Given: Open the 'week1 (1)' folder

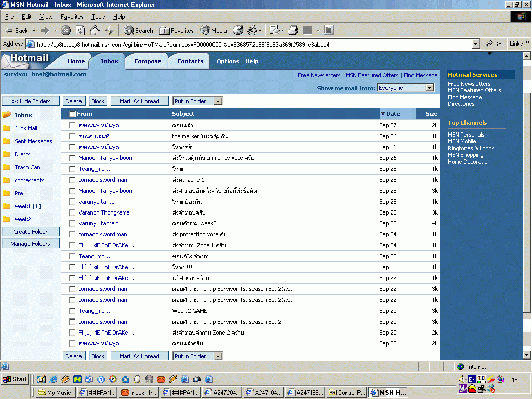Looking at the screenshot, I should pos(28,206).
